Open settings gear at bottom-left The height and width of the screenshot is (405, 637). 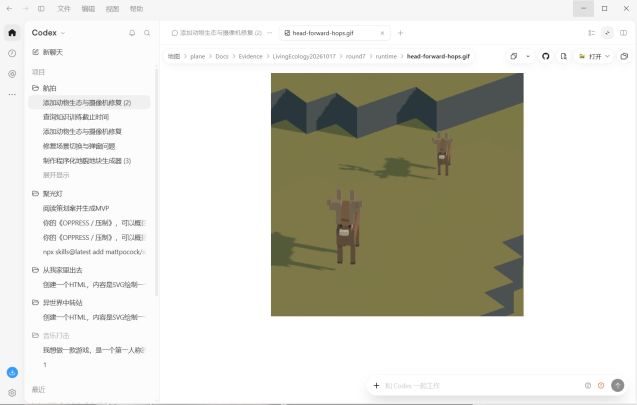click(12, 393)
